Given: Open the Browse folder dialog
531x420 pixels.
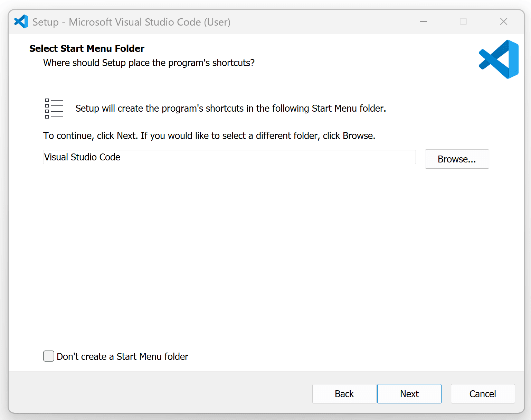Looking at the screenshot, I should pos(457,159).
